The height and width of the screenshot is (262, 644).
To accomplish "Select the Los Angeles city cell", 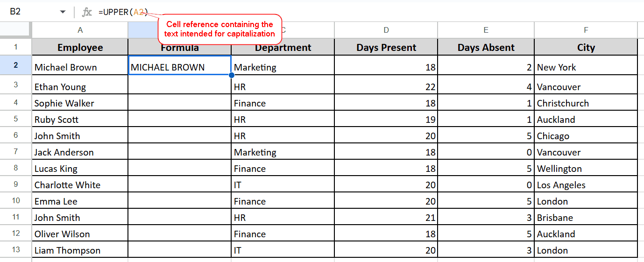I will pos(586,185).
